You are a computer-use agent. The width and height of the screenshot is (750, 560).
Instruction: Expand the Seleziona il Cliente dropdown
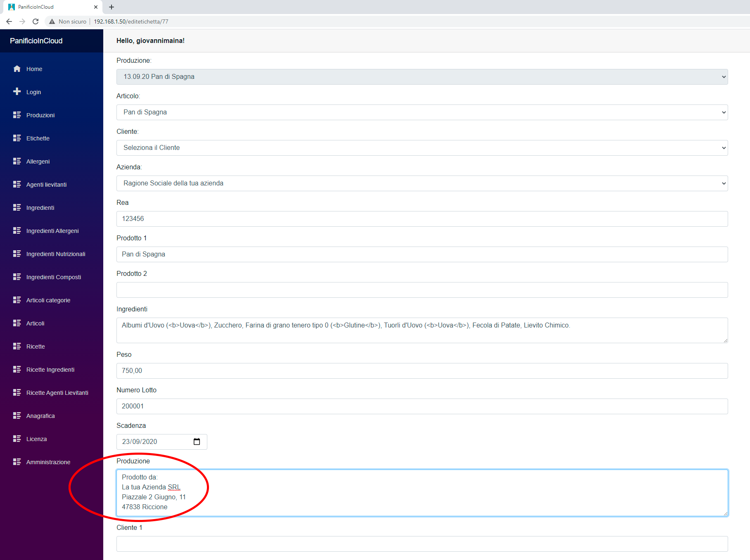pos(422,148)
